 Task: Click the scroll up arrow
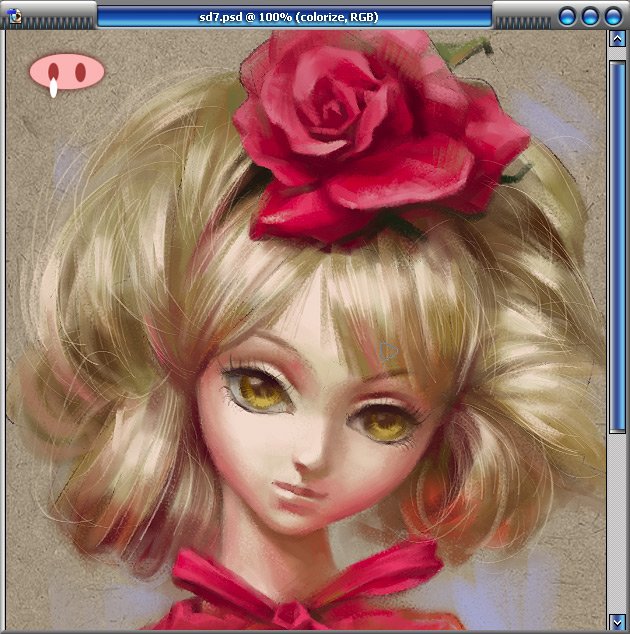click(x=617, y=39)
